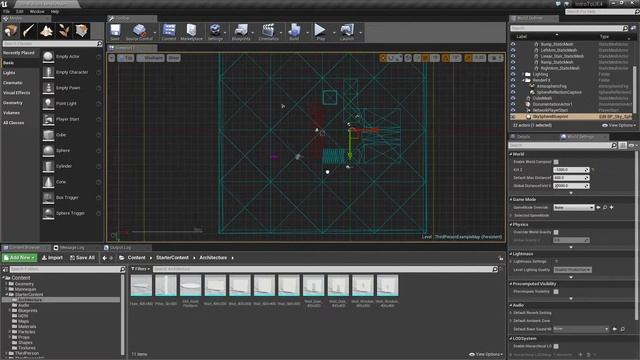This screenshot has height=360, width=640.
Task: Toggle Precomputed Visibility checkbox
Action: (x=556, y=292)
